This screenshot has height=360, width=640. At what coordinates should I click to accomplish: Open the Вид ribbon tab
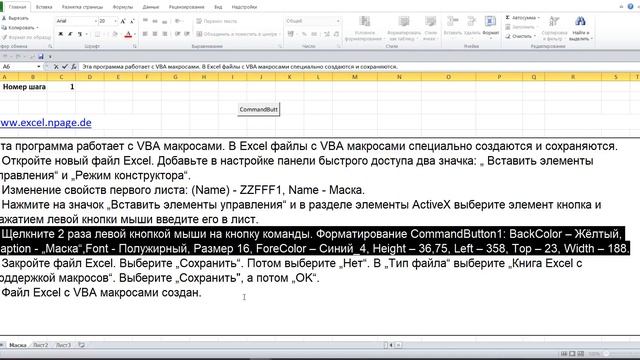218,7
